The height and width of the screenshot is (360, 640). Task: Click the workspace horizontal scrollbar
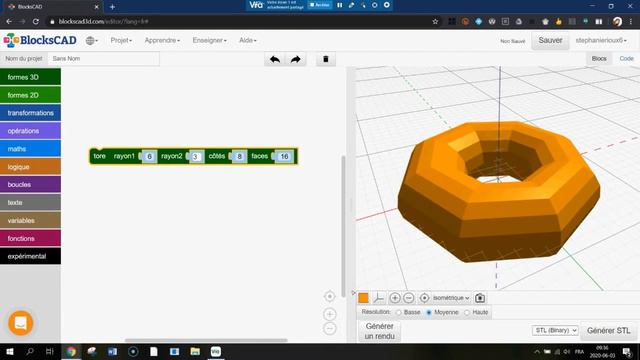(x=206, y=340)
